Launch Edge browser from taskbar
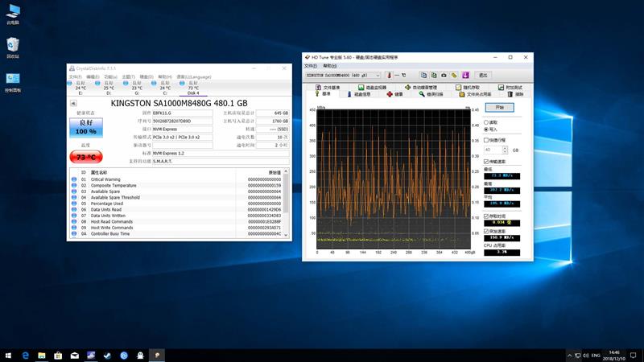The image size is (644, 362). click(25, 356)
